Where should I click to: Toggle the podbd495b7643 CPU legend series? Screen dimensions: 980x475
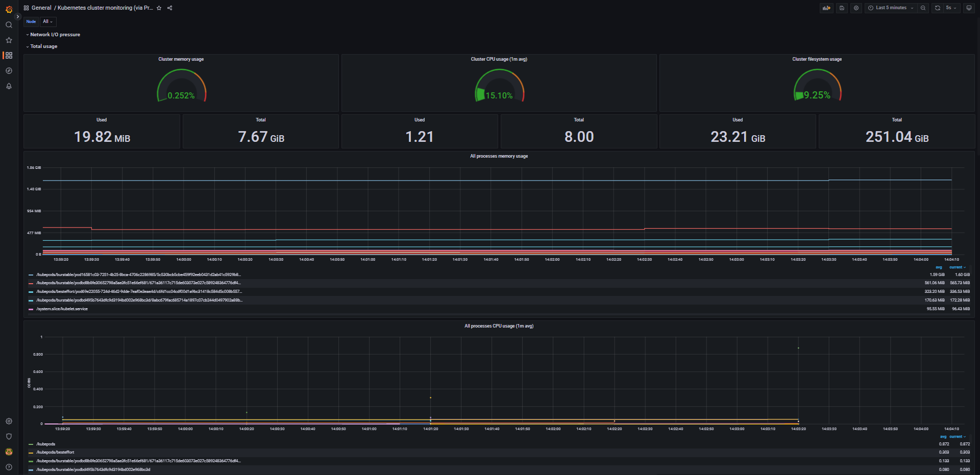coord(93,469)
